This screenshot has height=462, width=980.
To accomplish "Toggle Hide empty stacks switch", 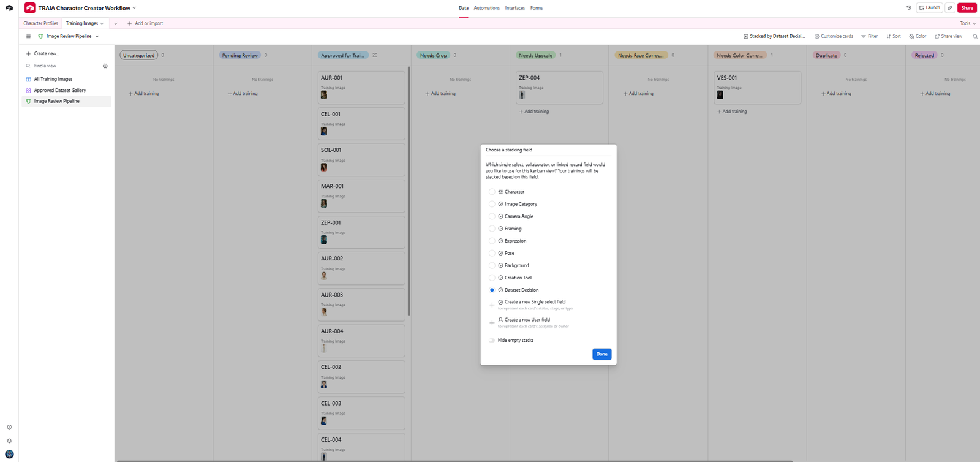I will pos(492,340).
